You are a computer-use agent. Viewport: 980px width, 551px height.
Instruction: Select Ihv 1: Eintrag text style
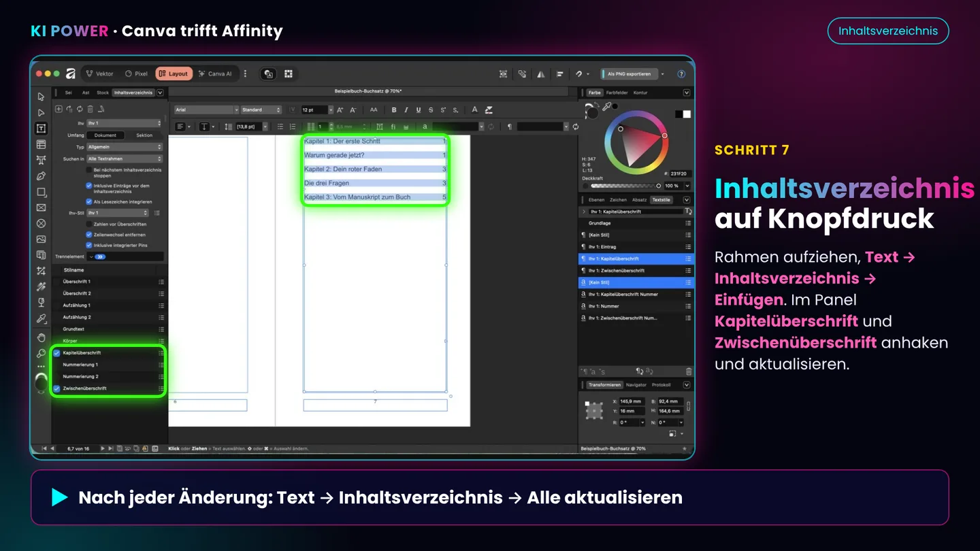coord(636,247)
